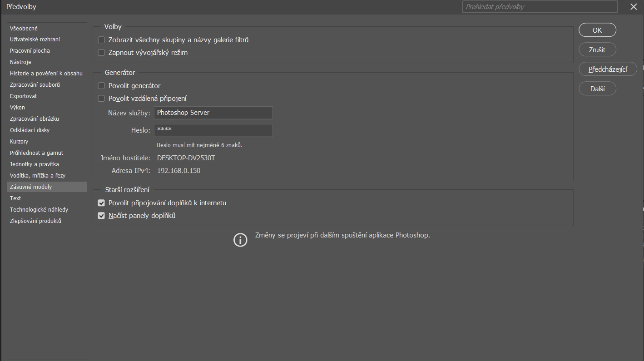This screenshot has height=361, width=644.
Task: Enable Povolit vzdálená připojení checkbox
Action: (101, 99)
